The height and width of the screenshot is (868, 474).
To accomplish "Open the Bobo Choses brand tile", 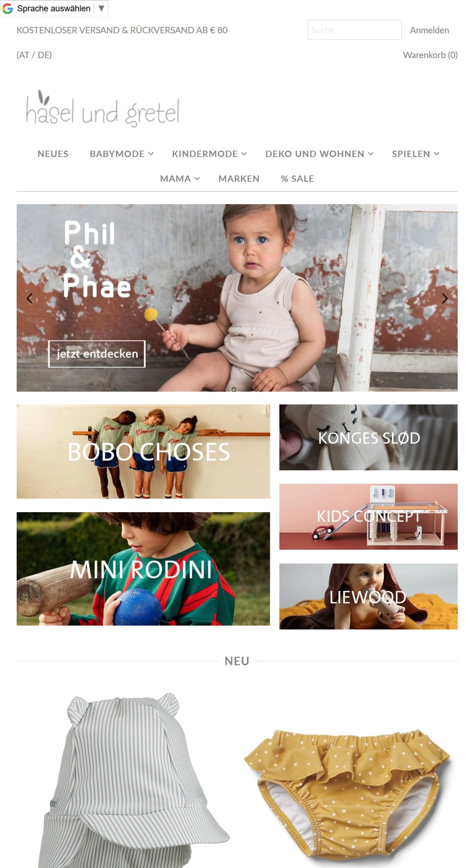I will tap(143, 451).
